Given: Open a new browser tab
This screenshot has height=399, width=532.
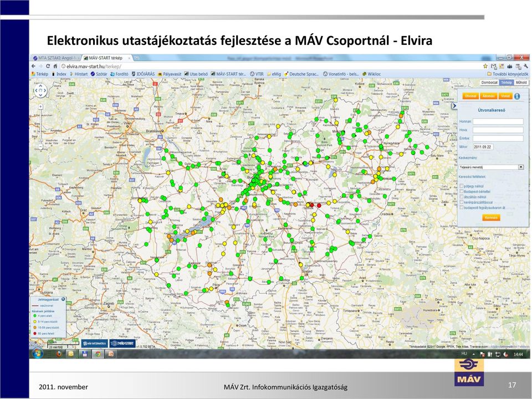Looking at the screenshot, I should click(x=137, y=58).
